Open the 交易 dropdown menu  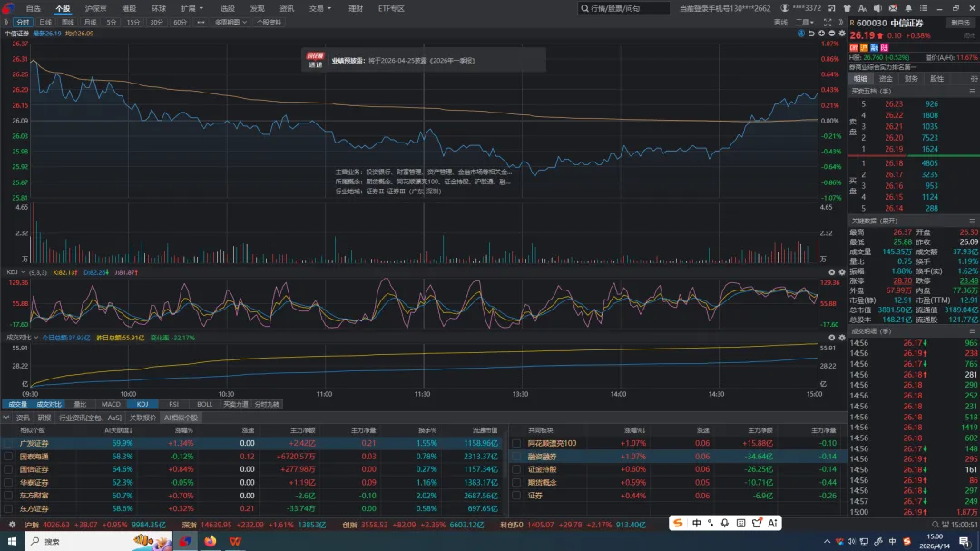(320, 9)
